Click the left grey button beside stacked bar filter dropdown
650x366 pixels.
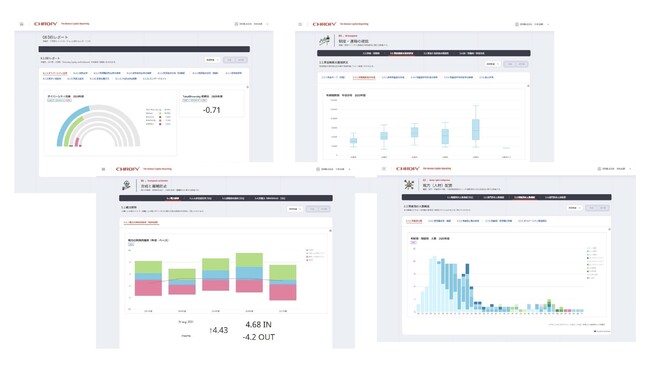pos(312,209)
